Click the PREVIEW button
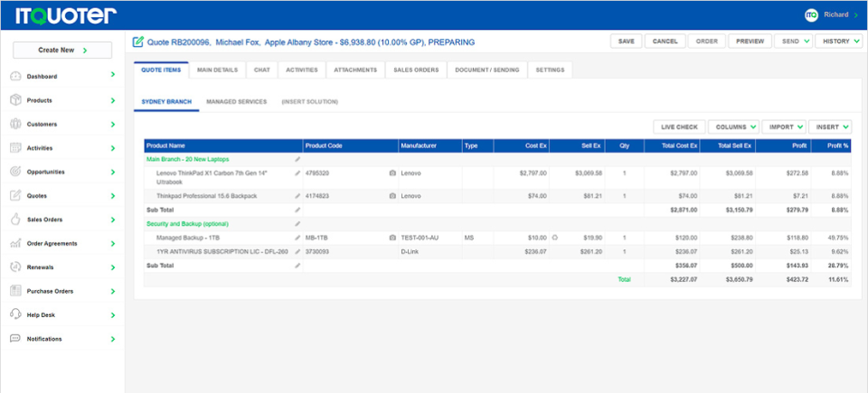Image resolution: width=868 pixels, height=393 pixels. point(750,41)
